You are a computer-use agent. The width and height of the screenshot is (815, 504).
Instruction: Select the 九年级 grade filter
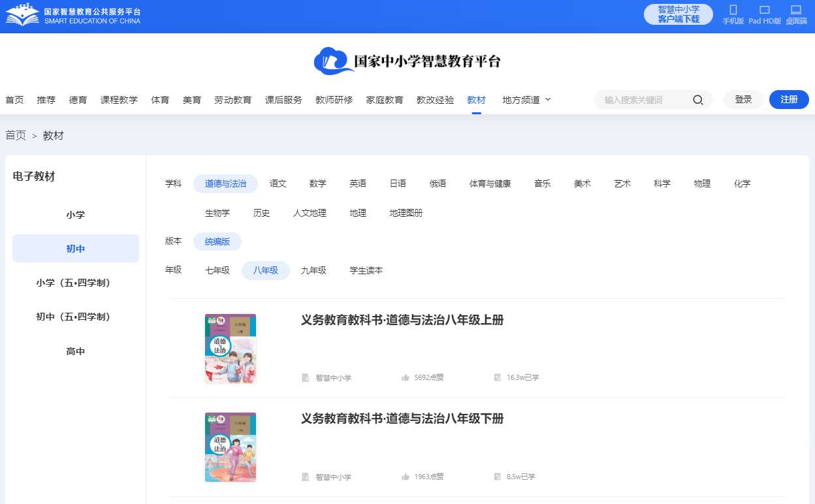(x=313, y=270)
